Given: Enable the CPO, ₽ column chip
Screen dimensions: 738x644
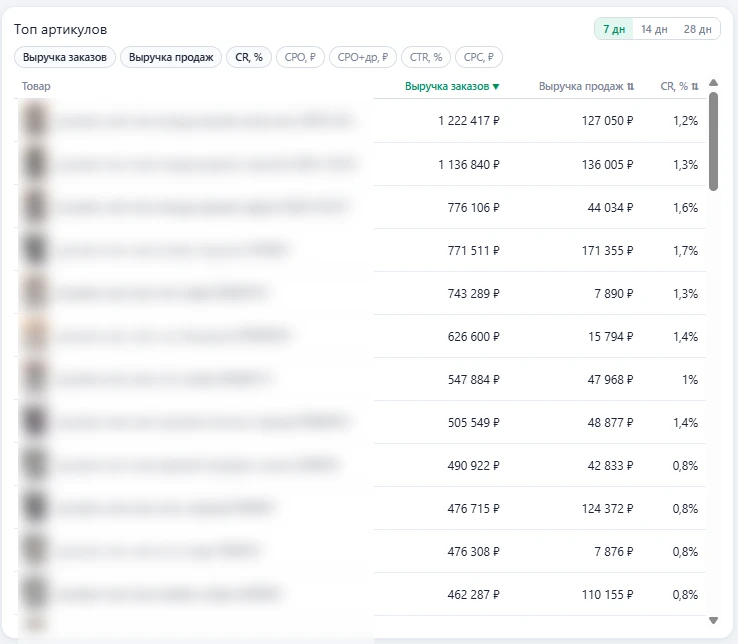Looking at the screenshot, I should tap(300, 57).
